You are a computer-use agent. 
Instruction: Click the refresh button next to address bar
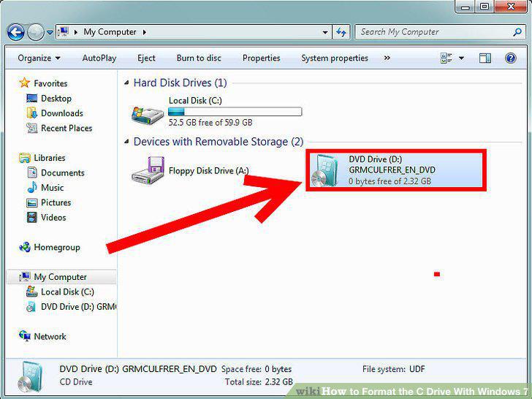(x=341, y=32)
